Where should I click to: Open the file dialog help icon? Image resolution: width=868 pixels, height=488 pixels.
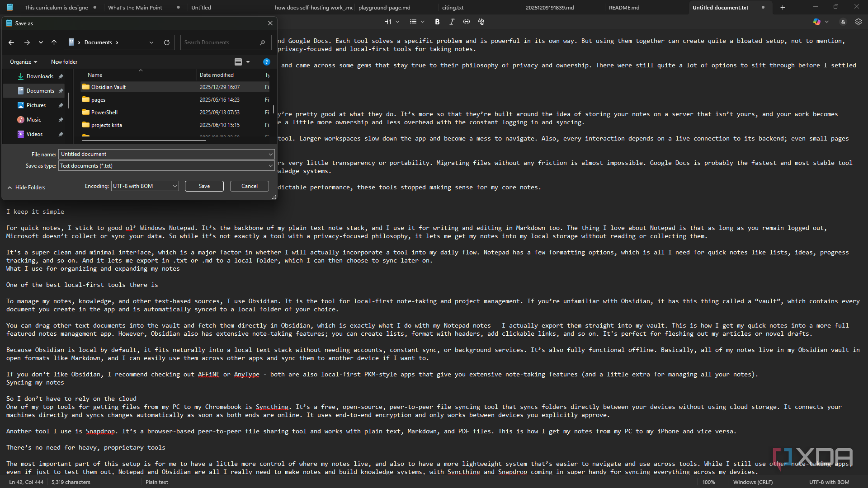pyautogui.click(x=266, y=62)
